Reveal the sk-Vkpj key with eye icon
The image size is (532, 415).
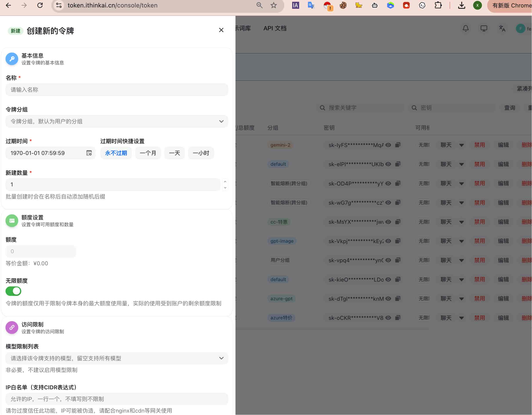point(389,241)
